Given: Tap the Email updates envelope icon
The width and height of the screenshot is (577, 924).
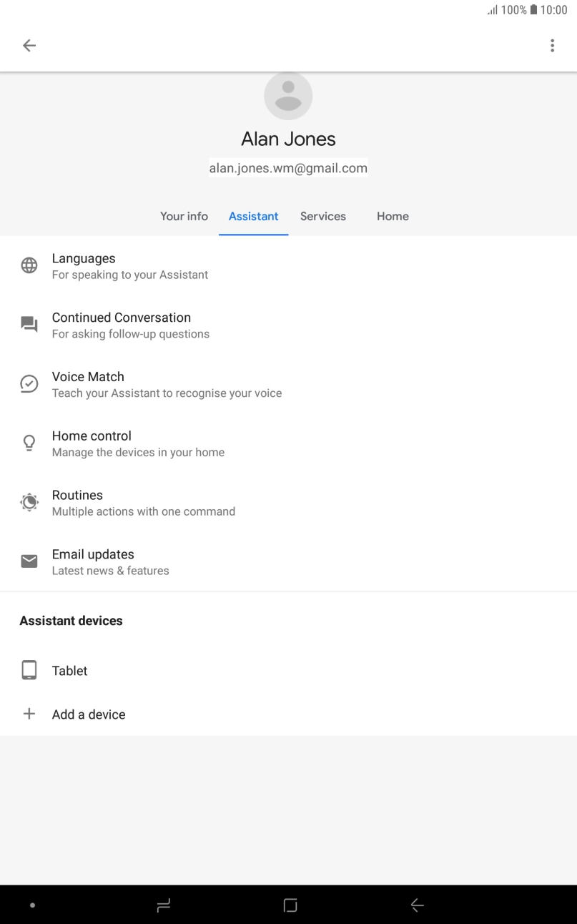Looking at the screenshot, I should point(29,561).
